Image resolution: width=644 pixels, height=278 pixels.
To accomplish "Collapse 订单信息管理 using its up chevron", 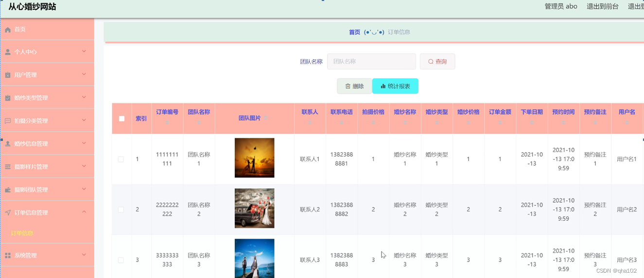I will click(x=84, y=212).
